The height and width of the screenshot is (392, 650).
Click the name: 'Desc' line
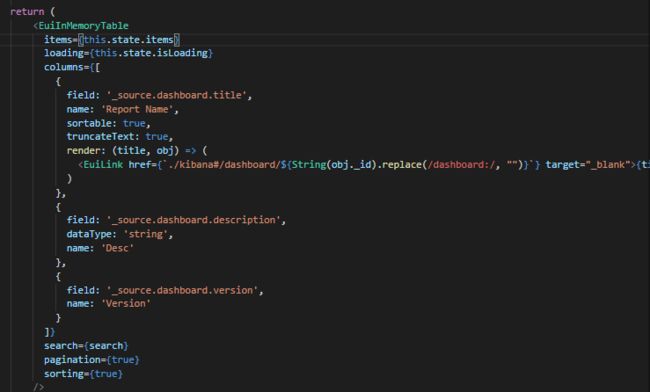[100, 248]
